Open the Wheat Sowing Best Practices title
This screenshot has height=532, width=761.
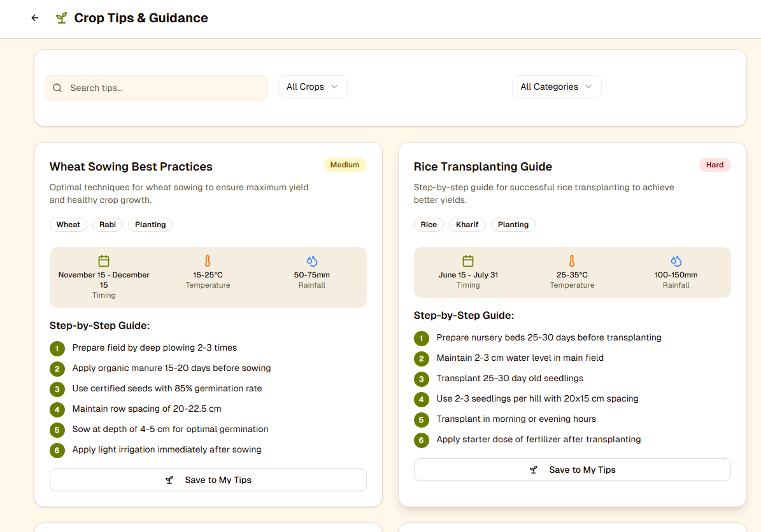131,167
